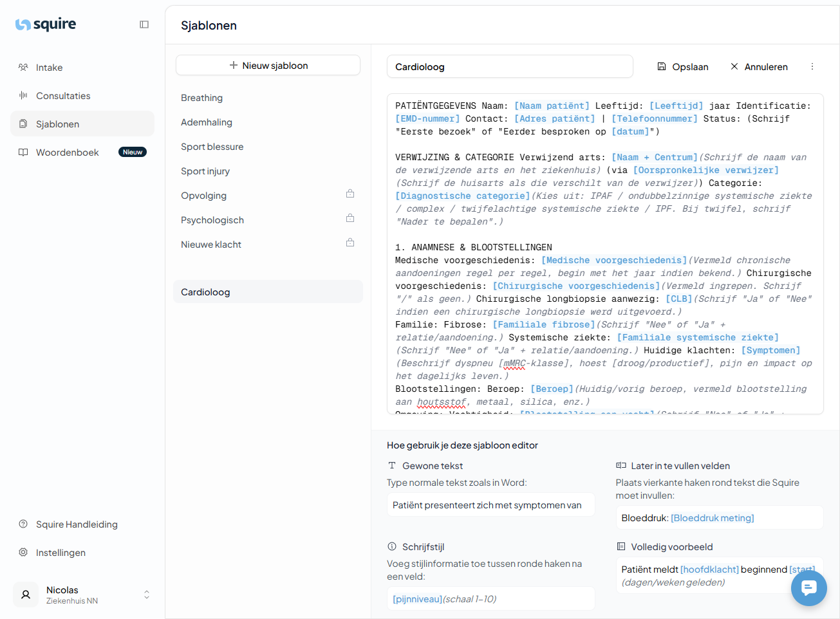Save template with Opslaan
Image resolution: width=840 pixels, height=619 pixels.
[683, 67]
